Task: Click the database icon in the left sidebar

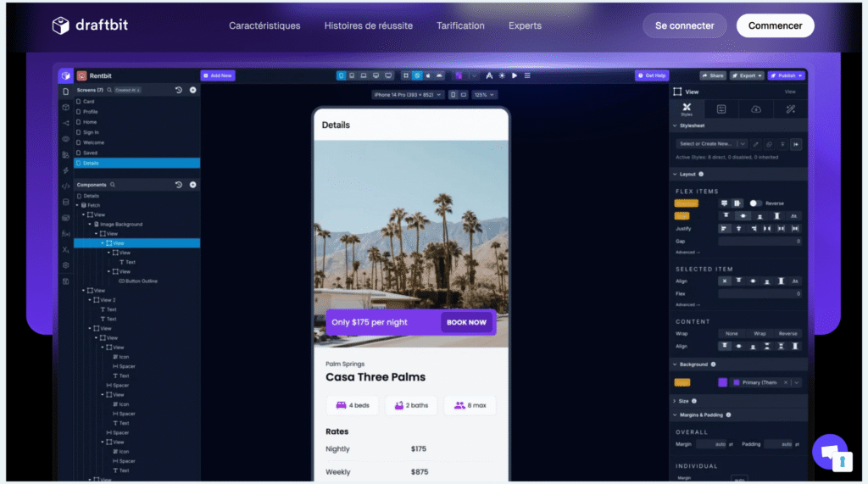Action: [x=66, y=202]
